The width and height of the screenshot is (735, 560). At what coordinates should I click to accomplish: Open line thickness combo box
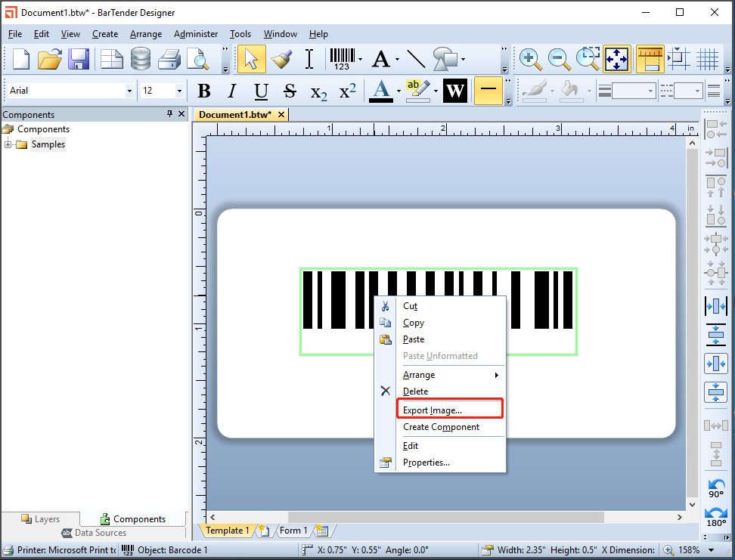(632, 91)
